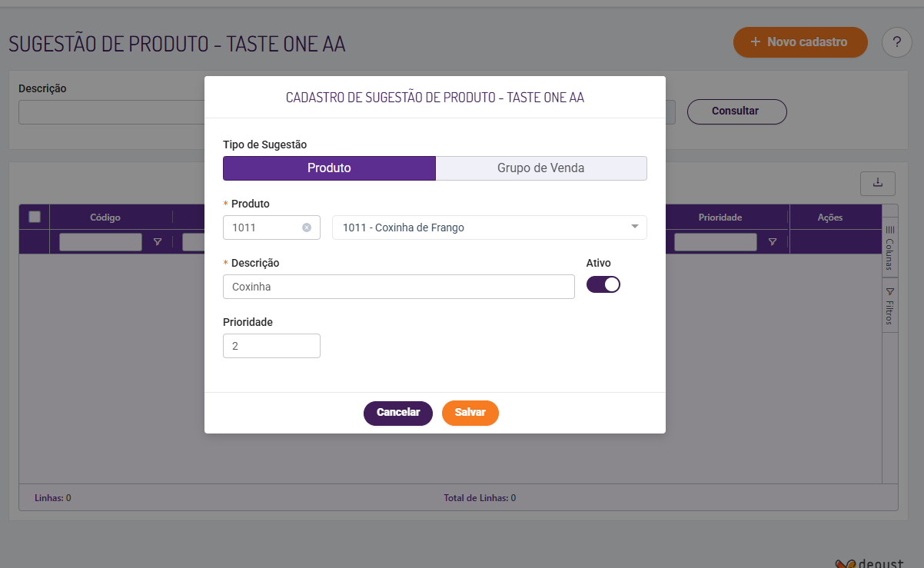Click the Descrição field containing Coxinha
This screenshot has height=568, width=924.
coord(398,287)
